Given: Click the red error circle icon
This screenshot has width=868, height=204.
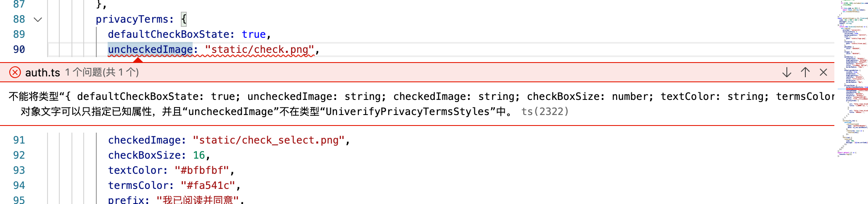Looking at the screenshot, I should (15, 72).
